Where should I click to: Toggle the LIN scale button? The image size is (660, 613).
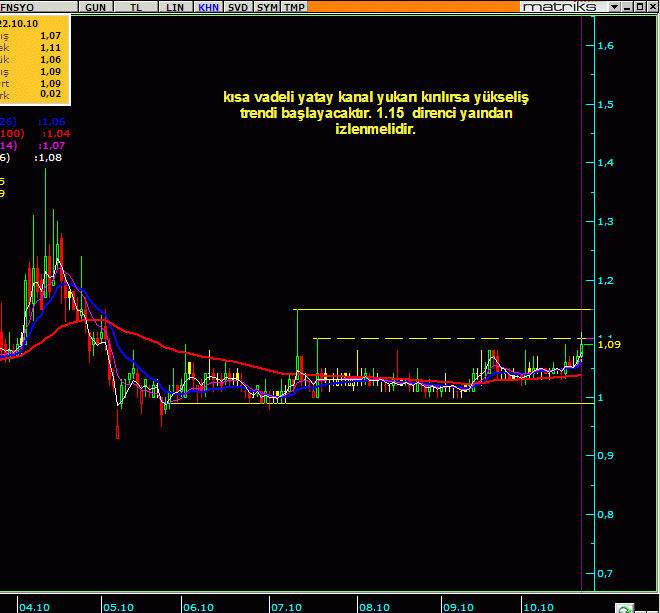[x=175, y=6]
